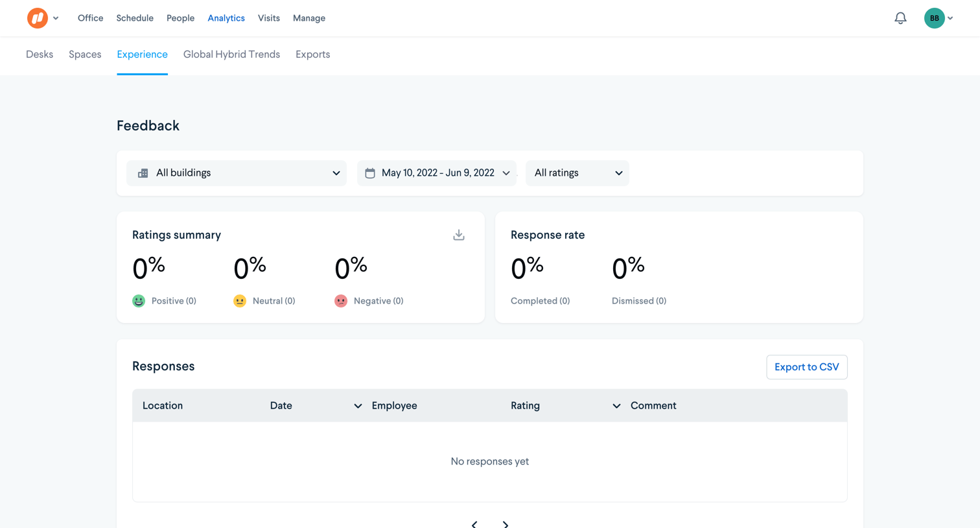This screenshot has width=980, height=528.
Task: Open the Schedule menu
Action: tap(135, 18)
